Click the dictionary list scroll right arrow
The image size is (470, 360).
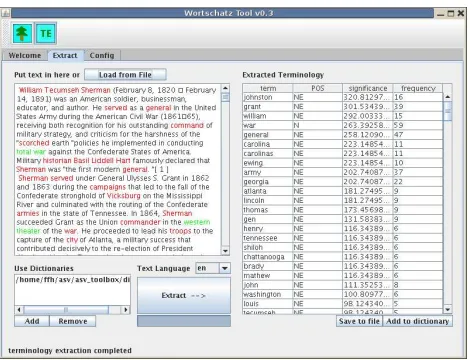126,310
